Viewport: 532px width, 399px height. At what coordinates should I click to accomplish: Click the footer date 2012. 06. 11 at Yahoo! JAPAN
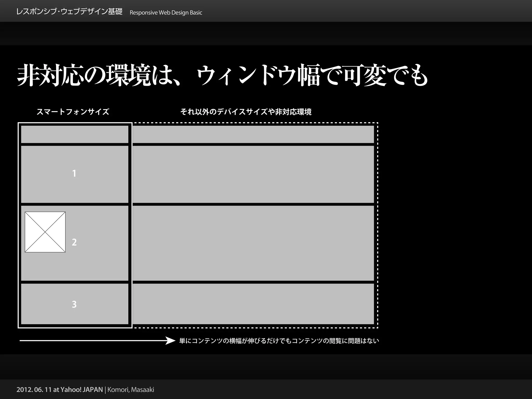60,390
